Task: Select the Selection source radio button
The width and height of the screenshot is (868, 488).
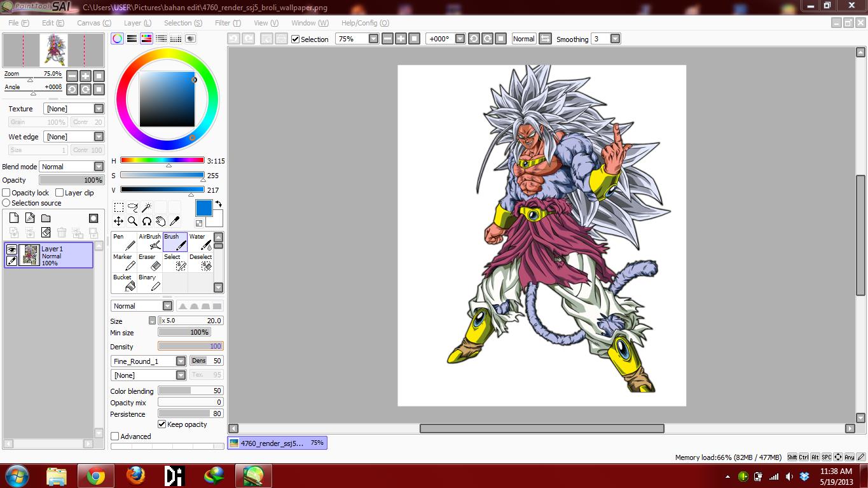Action: [6, 203]
